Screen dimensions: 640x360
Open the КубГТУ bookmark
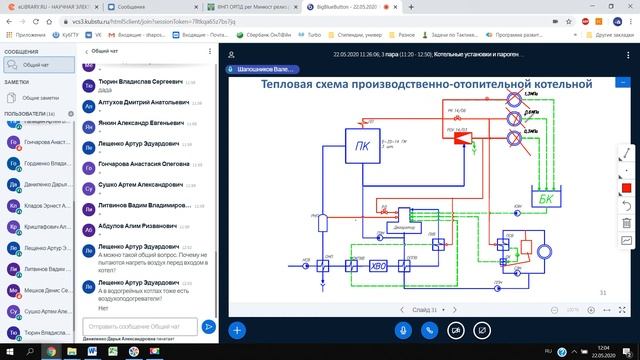click(66, 35)
